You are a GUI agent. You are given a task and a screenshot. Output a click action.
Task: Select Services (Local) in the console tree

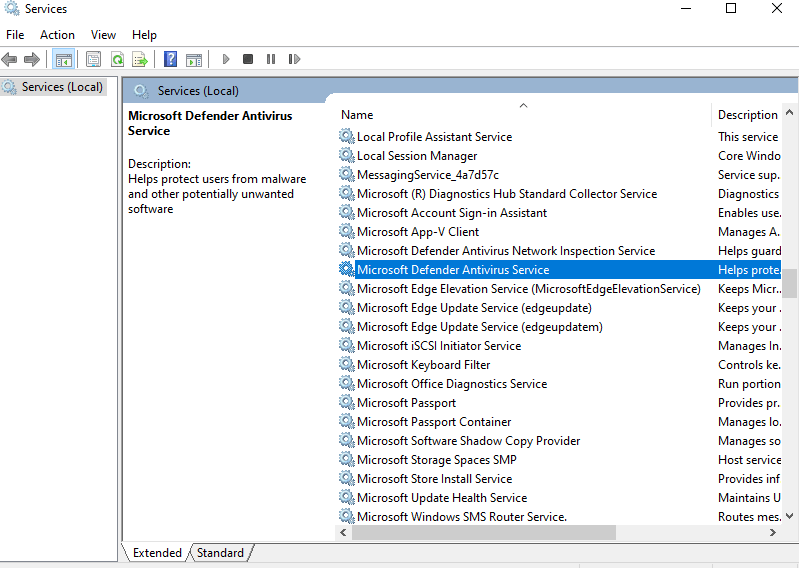tap(62, 87)
